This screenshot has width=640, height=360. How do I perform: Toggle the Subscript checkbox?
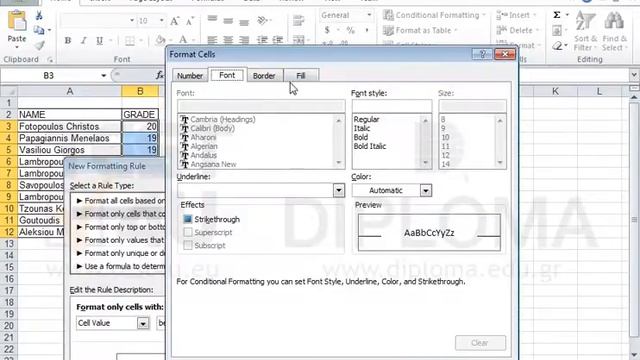click(x=188, y=245)
